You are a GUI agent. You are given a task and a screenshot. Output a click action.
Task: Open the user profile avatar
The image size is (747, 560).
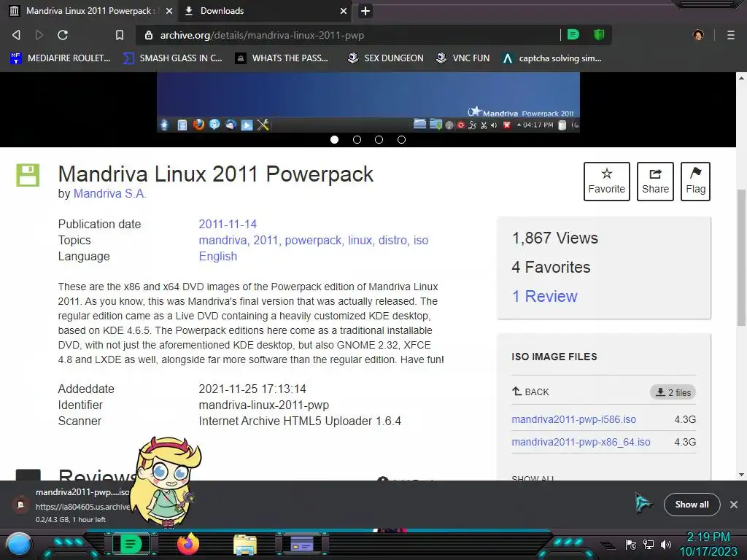pos(698,35)
